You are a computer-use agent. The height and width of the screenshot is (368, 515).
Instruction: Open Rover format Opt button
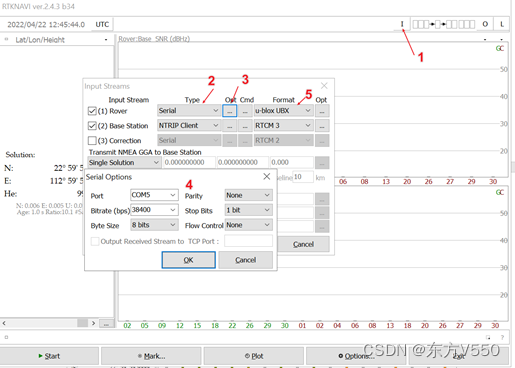322,111
